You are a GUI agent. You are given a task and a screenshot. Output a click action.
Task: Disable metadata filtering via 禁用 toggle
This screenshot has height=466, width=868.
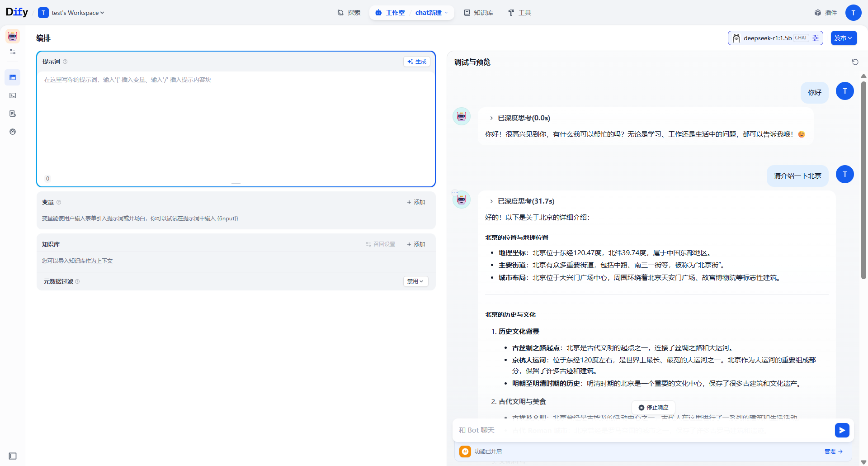click(x=415, y=281)
